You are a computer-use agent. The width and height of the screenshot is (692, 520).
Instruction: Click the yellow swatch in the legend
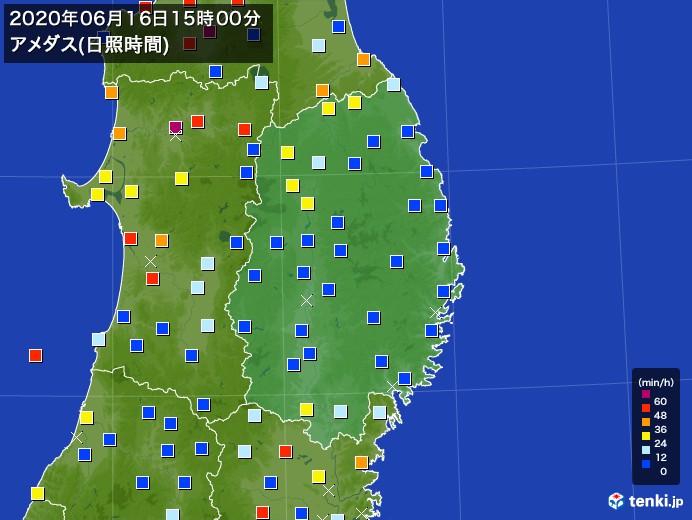click(x=646, y=436)
